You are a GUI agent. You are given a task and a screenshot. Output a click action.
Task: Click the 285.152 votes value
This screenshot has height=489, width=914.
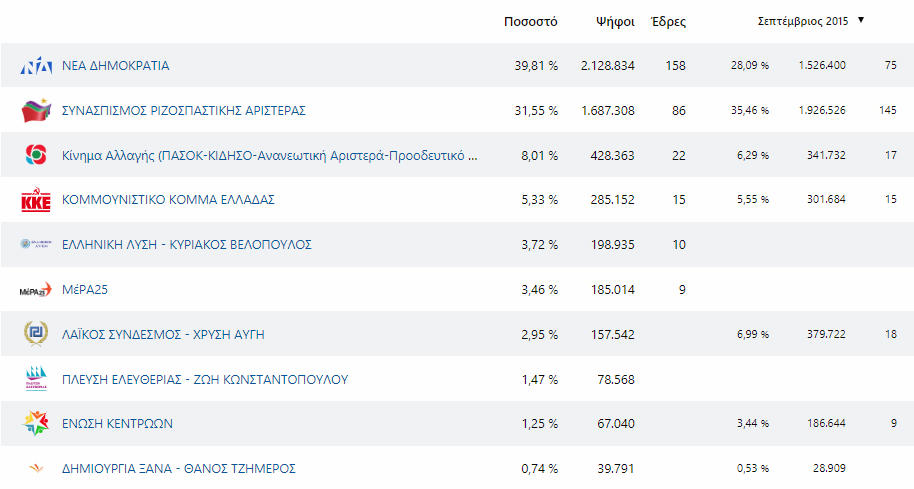coord(612,200)
